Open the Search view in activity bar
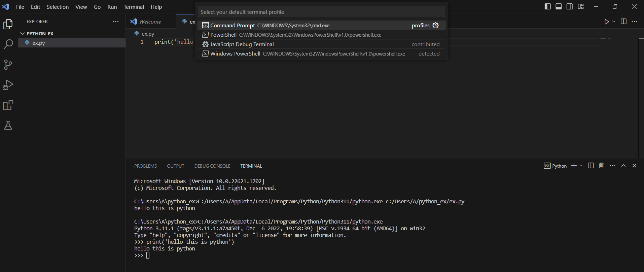The height and width of the screenshot is (272, 644). coord(8,44)
